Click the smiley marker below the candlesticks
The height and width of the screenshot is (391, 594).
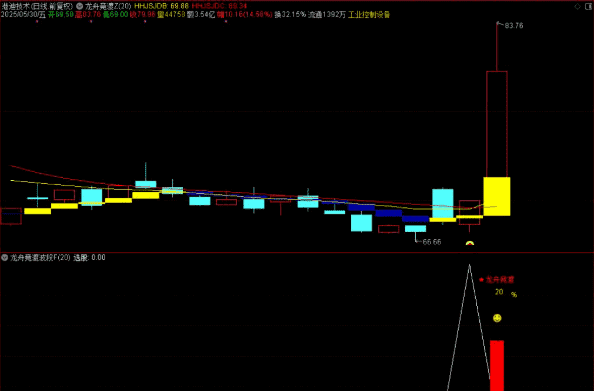[470, 243]
